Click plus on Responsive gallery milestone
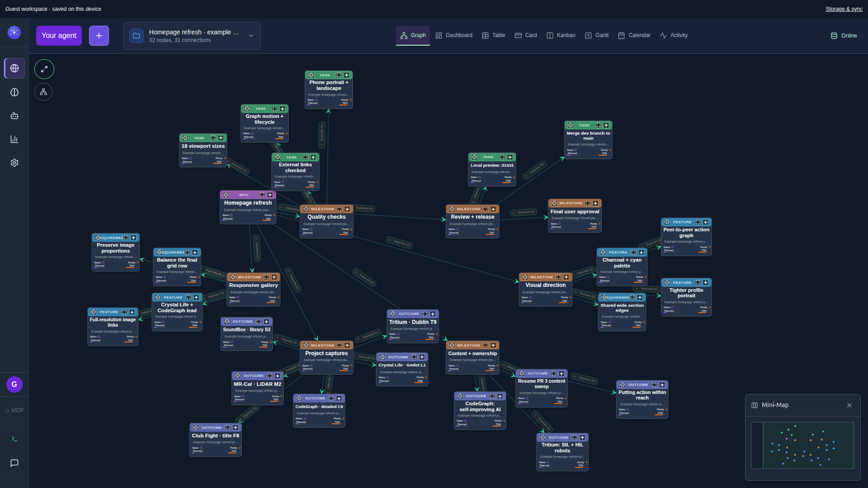Viewport: 868px width, 488px height. [274, 277]
